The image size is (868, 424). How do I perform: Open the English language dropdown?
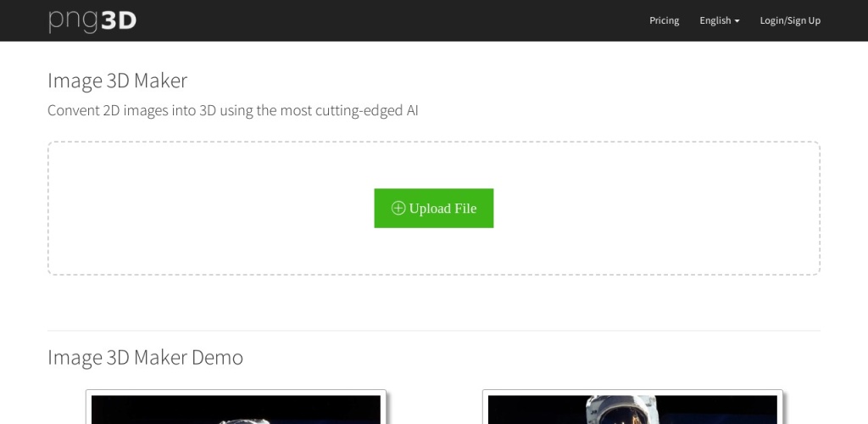pos(719,20)
